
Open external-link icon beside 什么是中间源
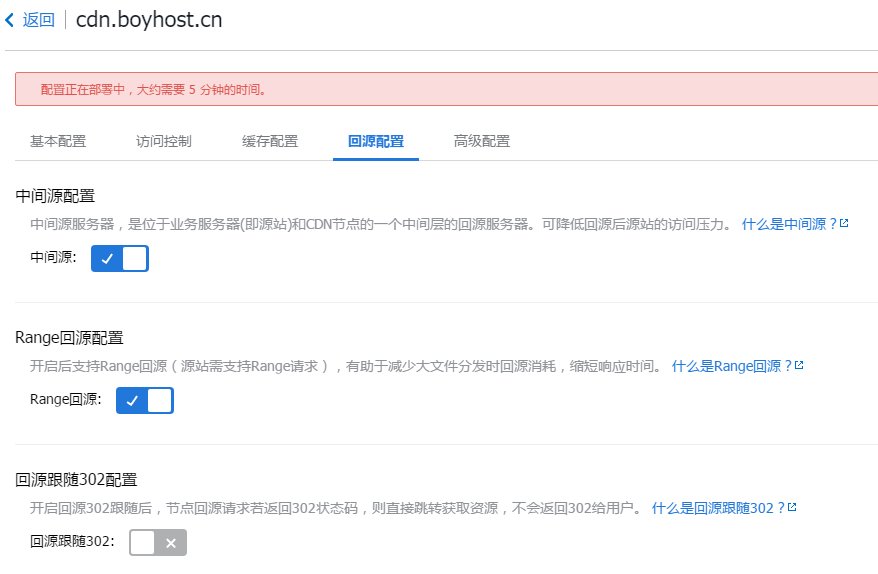[x=844, y=224]
